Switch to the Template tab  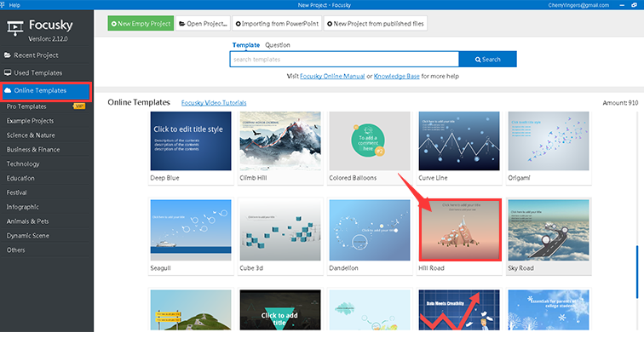246,45
